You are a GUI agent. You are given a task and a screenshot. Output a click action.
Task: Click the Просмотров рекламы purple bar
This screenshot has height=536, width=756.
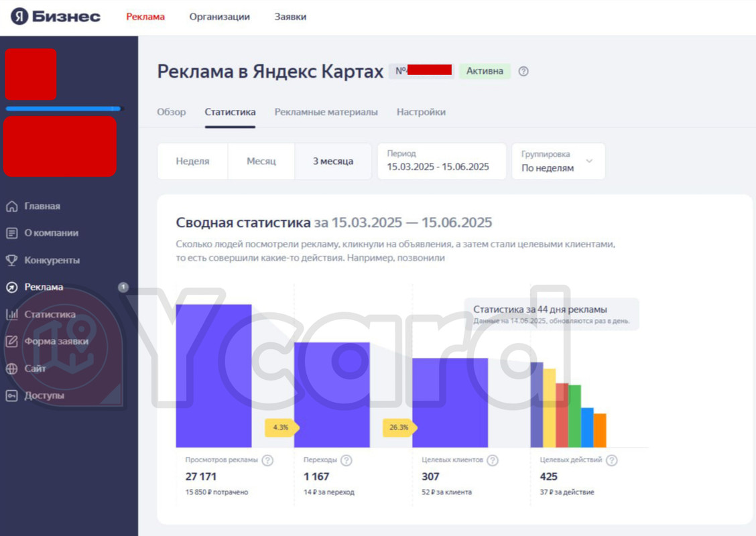[x=214, y=376]
